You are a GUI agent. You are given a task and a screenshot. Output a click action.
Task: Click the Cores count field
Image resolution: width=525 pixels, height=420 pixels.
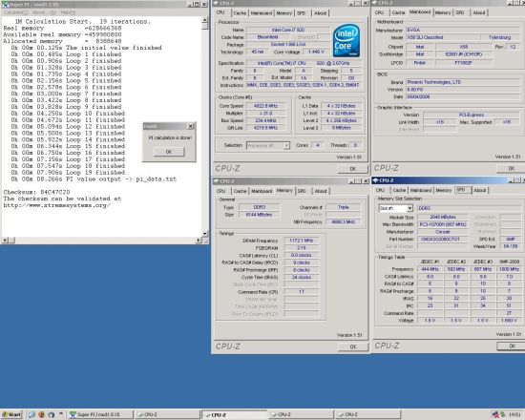tap(317, 145)
